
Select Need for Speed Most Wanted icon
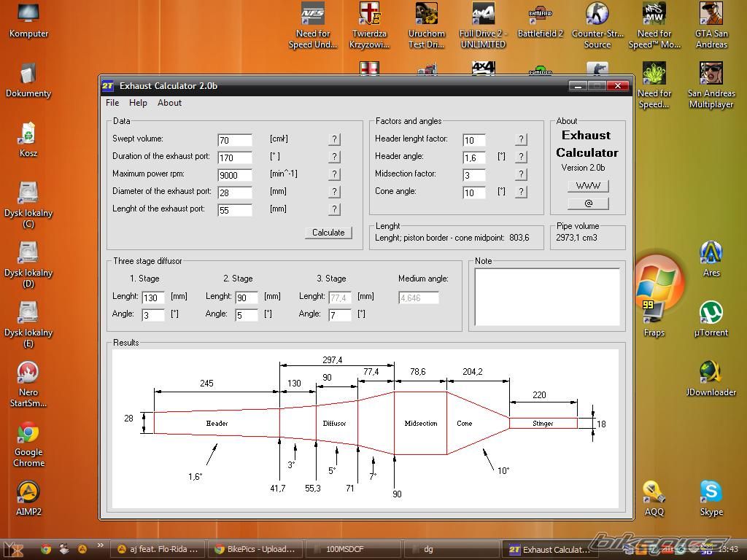tap(654, 26)
